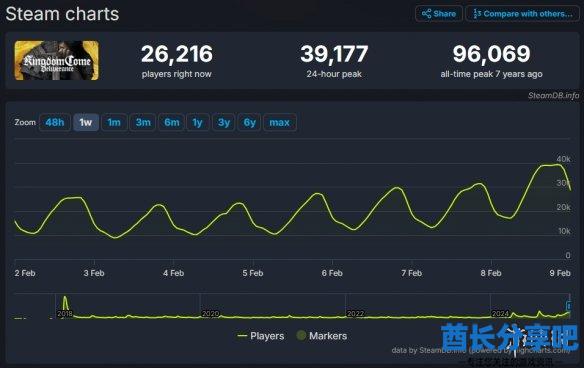Switch zoom to 1m

[x=114, y=122]
